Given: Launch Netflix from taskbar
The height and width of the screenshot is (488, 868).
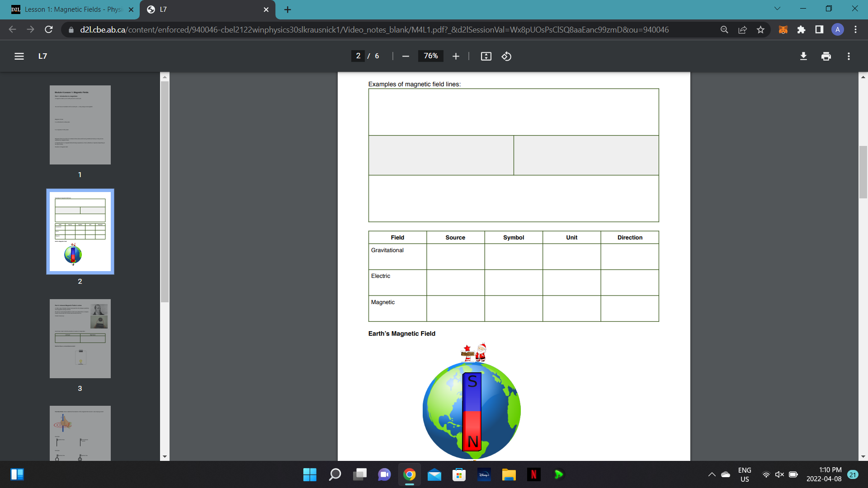Looking at the screenshot, I should click(533, 474).
